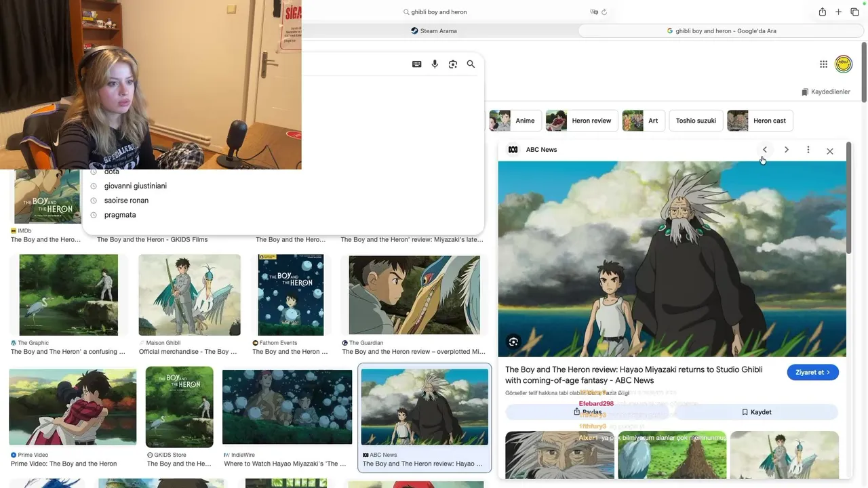Open IndieWire underwater scene thumbnail

[x=288, y=407]
